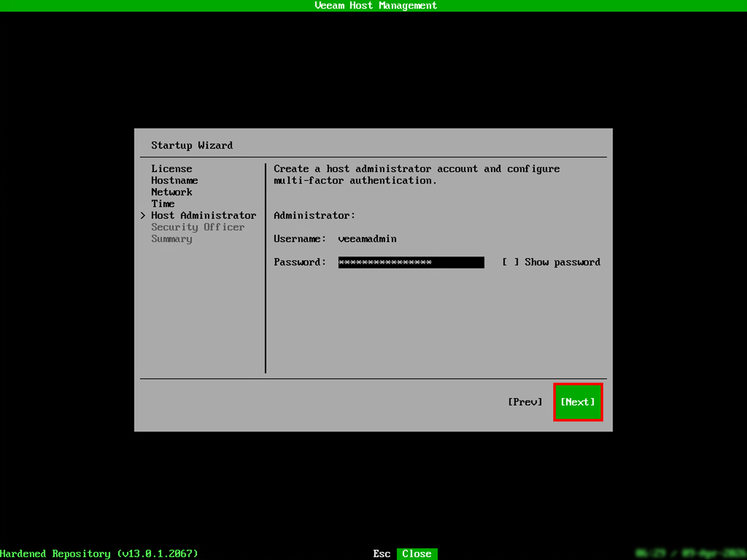This screenshot has width=747, height=560.
Task: Click the Startup Wizard heading
Action: coord(192,145)
